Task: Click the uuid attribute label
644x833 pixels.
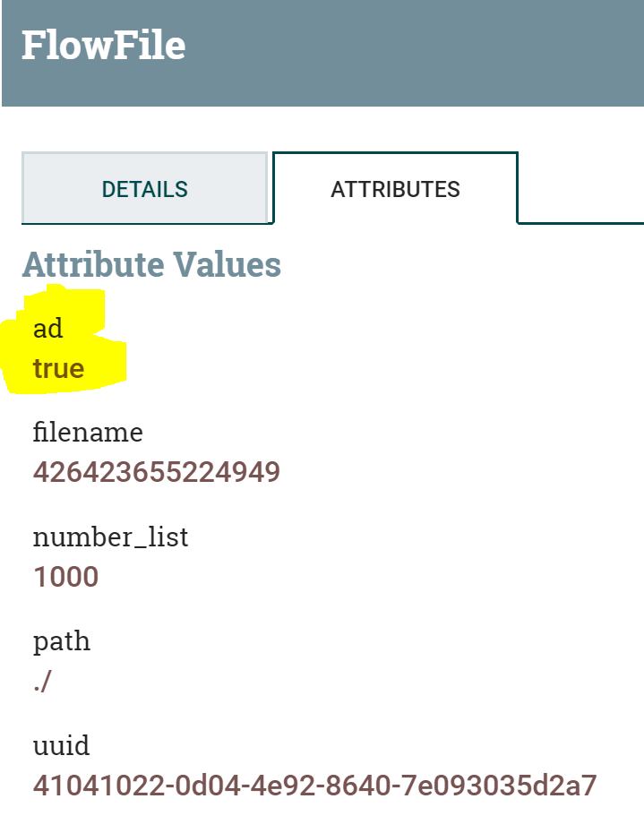Action: tap(62, 745)
